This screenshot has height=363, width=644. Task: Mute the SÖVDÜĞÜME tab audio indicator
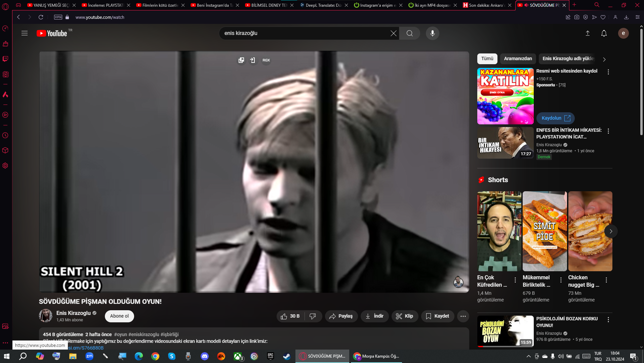point(526,5)
